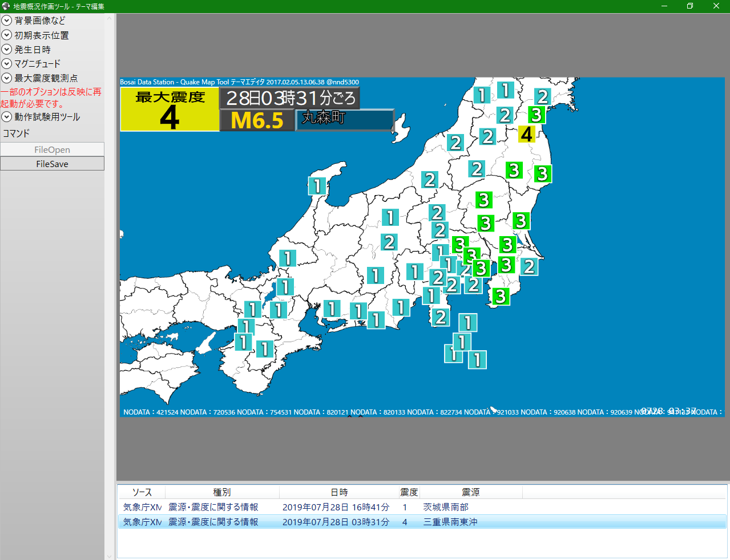730x560 pixels.
Task: Show the 最大震度観測点 options
Action: 7,78
